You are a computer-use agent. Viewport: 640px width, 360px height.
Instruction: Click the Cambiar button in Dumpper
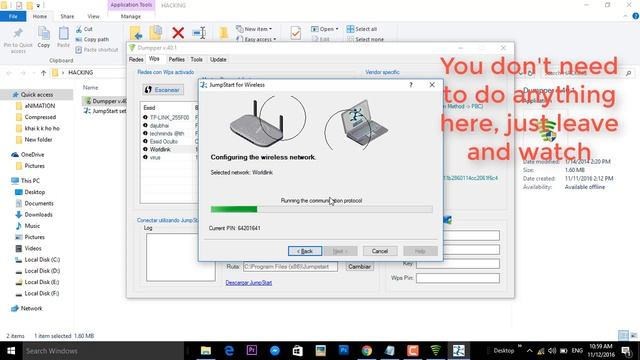[359, 267]
